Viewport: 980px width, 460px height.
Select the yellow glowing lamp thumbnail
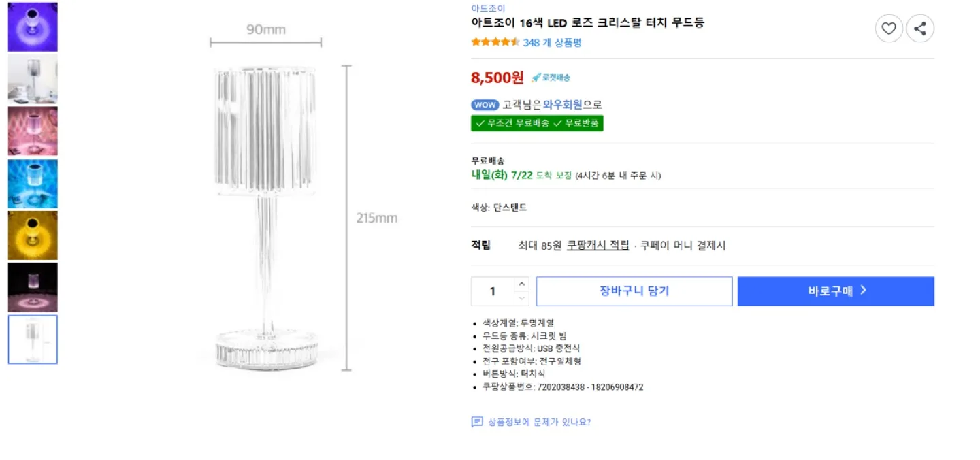(x=32, y=235)
